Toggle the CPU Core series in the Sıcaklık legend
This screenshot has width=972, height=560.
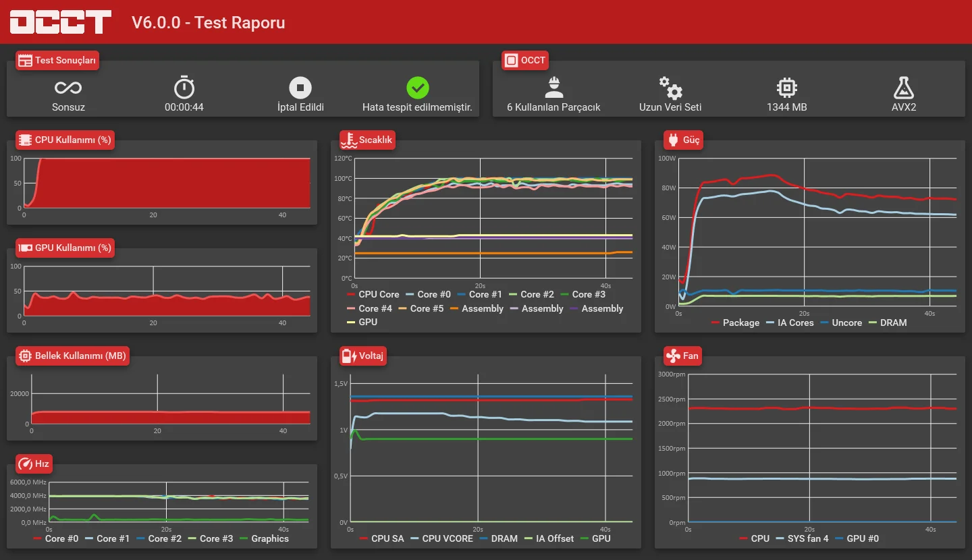tap(373, 294)
